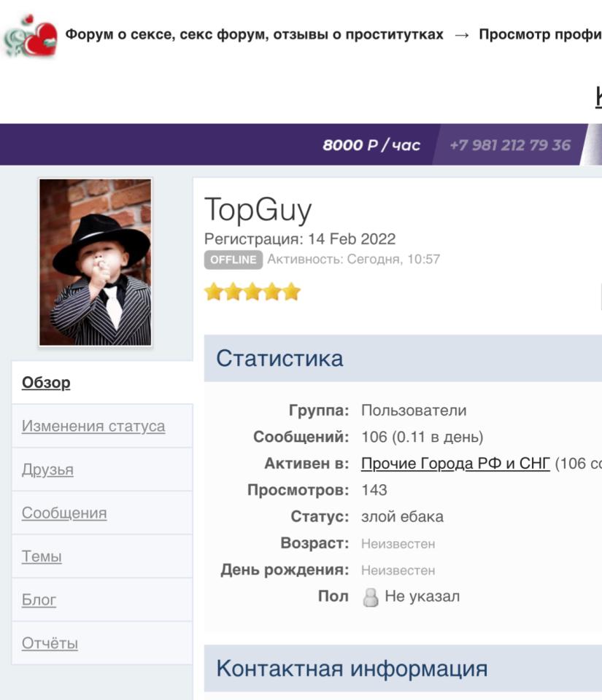Image resolution: width=602 pixels, height=700 pixels.
Task: Open the Изменения статуса tab
Action: coord(93,426)
